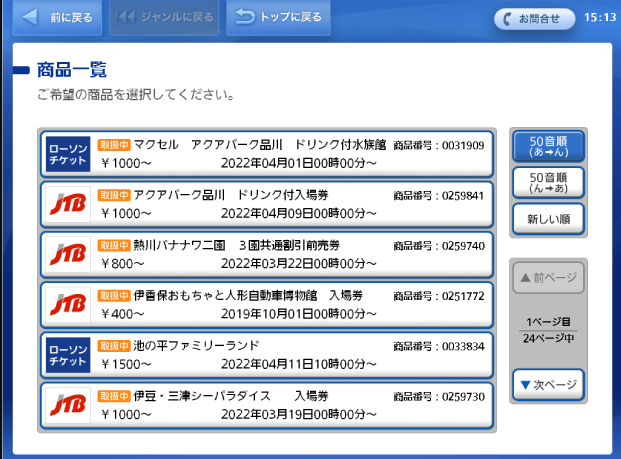Click the disabled 前ページ button
621x459 pixels.
549,278
